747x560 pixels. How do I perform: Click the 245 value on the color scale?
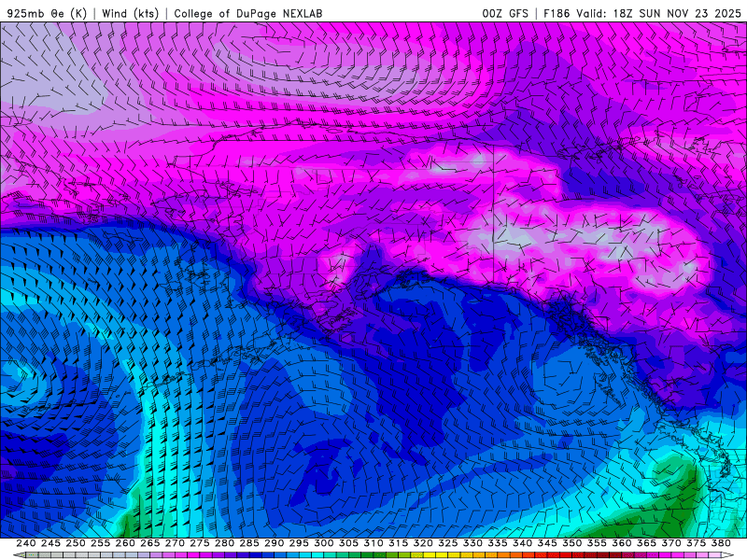coord(50,543)
